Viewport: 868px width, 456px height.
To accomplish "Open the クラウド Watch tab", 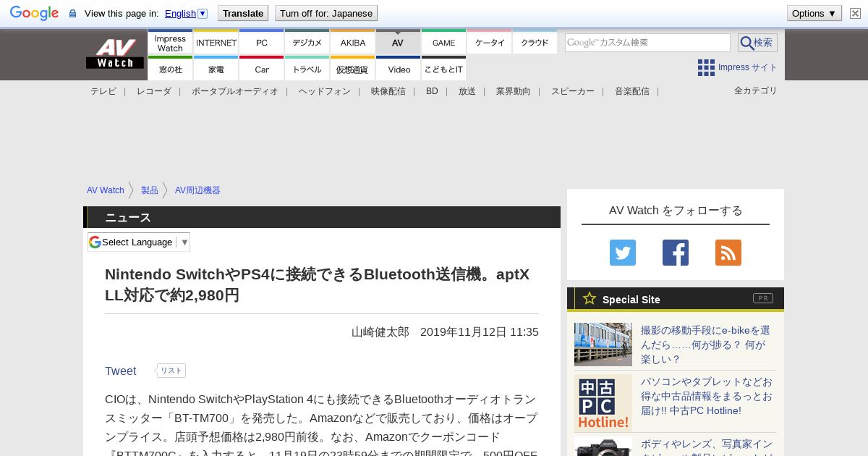I will point(535,43).
